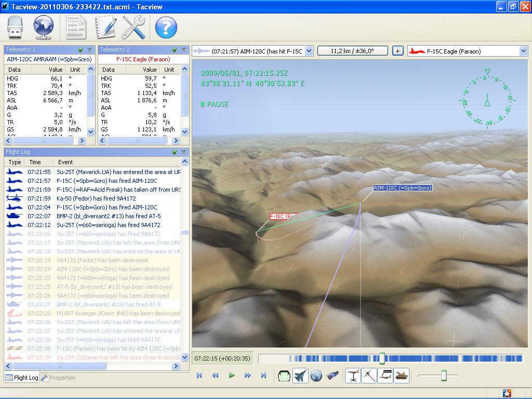Open the F-15C Eagle (Faraon) dropdown
The image size is (532, 399).
(468, 51)
